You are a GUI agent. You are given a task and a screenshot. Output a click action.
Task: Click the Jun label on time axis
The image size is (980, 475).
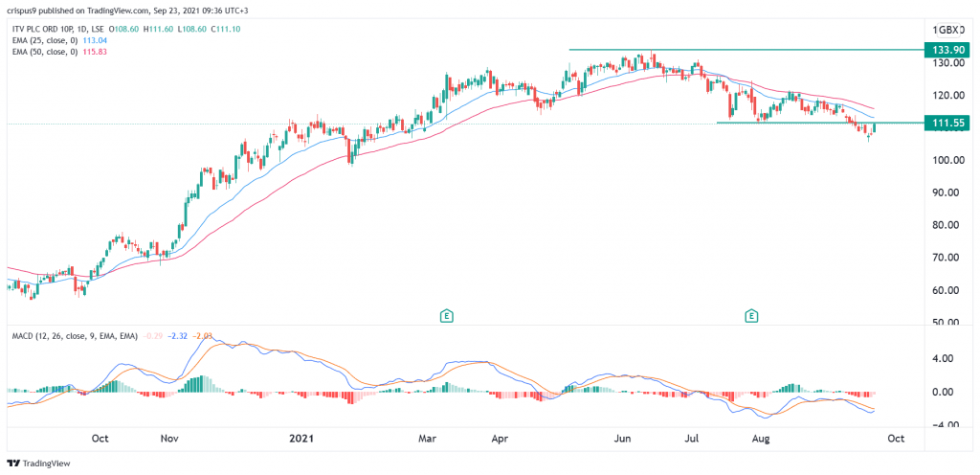pos(622,439)
